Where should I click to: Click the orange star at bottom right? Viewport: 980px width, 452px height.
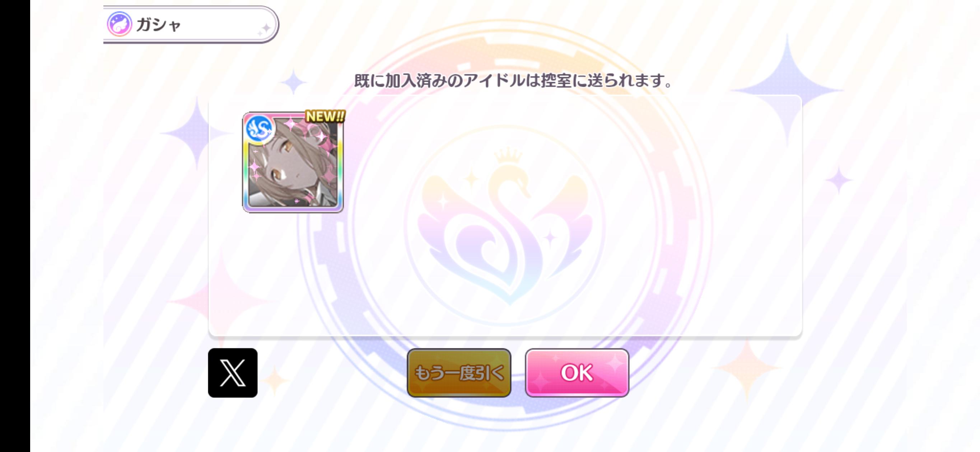pyautogui.click(x=747, y=368)
